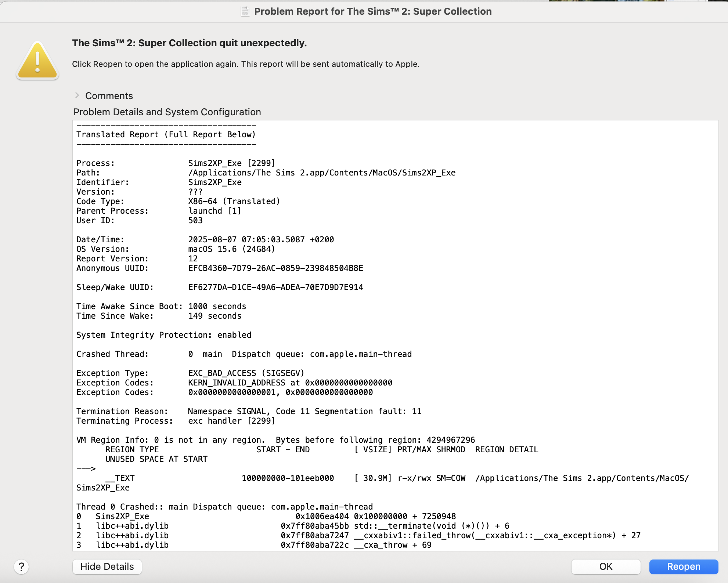
Task: Click the cxa_throw stack frame line
Action: coord(253,545)
